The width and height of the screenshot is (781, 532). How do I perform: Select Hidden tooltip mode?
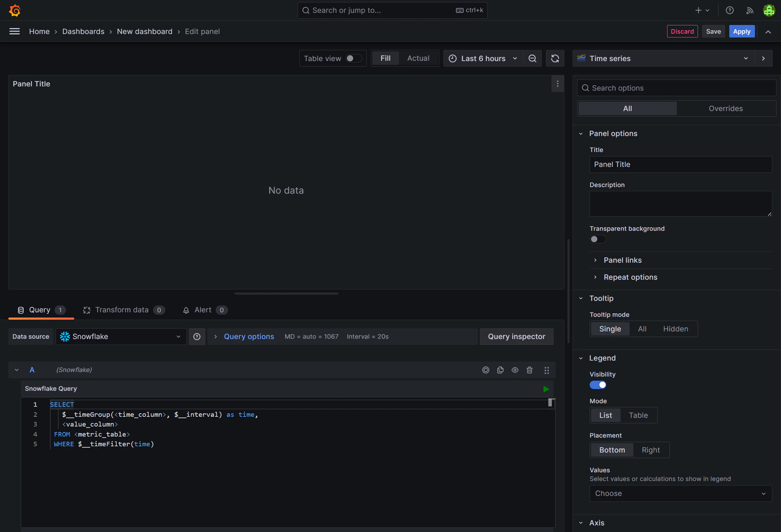[x=675, y=329]
